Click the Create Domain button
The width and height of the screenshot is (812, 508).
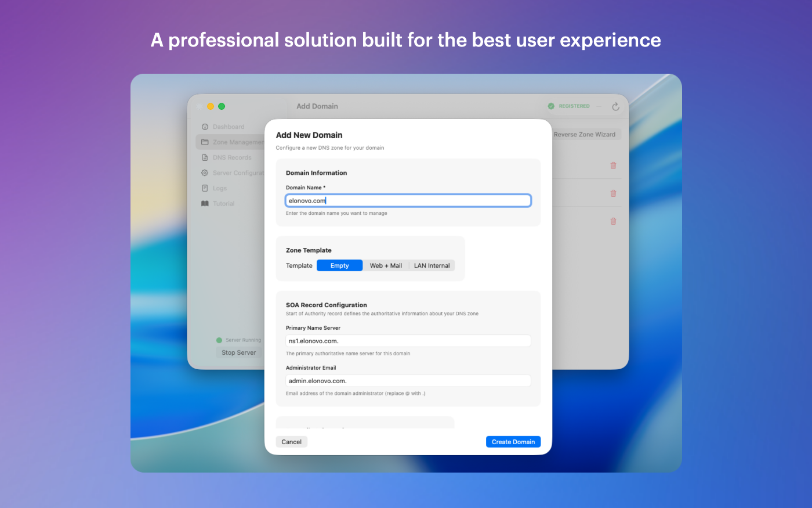[x=513, y=442]
